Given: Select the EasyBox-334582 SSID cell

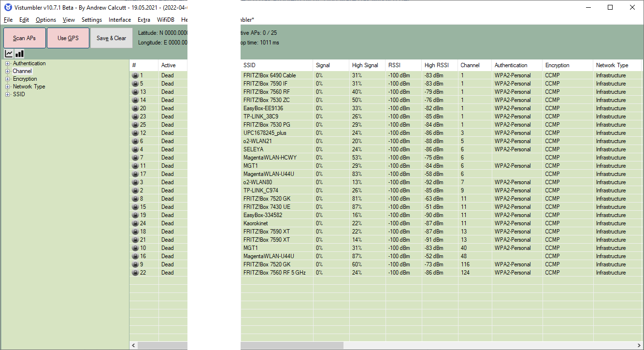Looking at the screenshot, I should tap(277, 215).
